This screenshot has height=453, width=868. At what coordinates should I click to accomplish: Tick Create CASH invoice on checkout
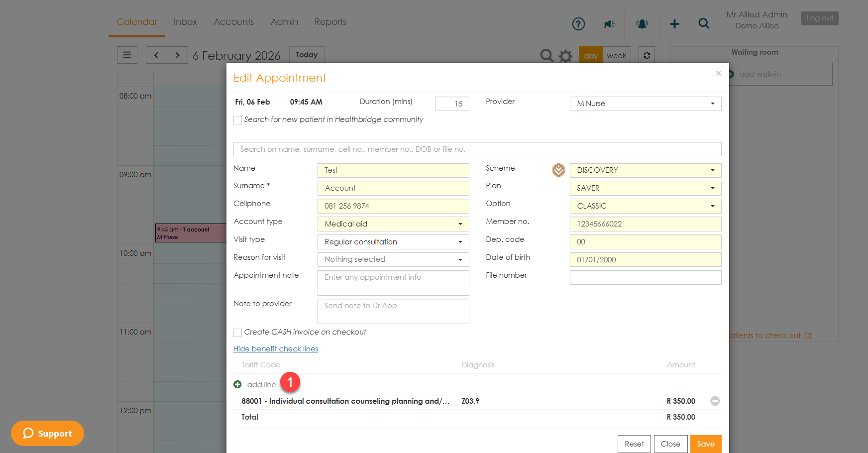pos(238,333)
